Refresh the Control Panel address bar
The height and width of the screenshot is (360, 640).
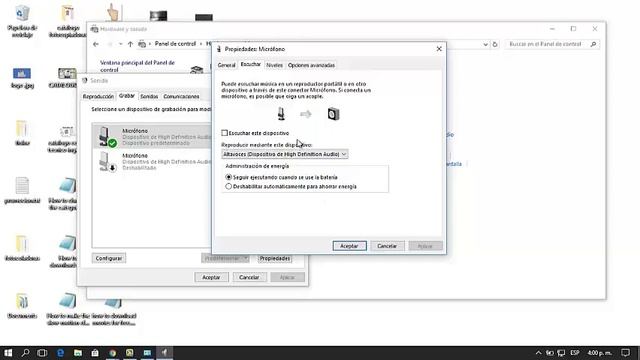click(495, 44)
